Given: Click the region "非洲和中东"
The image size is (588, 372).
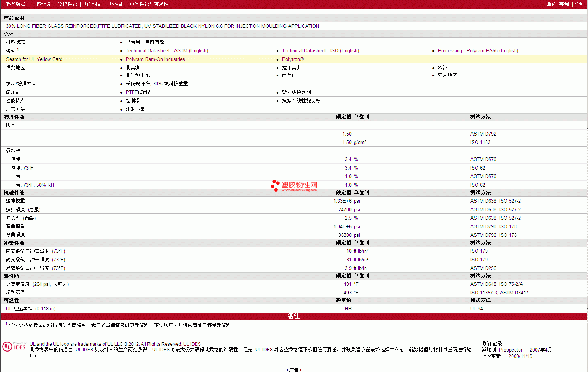Looking at the screenshot, I should tap(138, 75).
